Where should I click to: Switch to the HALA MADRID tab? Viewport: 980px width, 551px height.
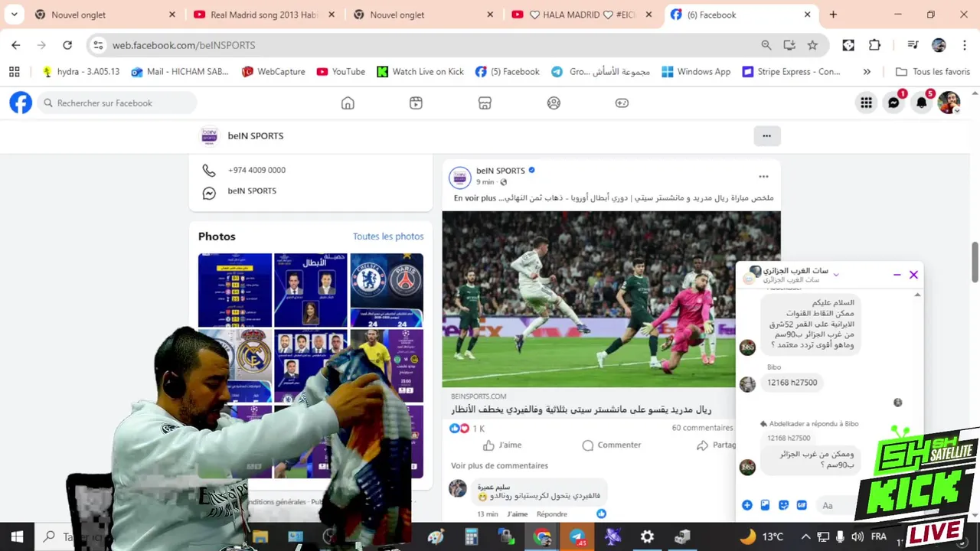coord(584,15)
